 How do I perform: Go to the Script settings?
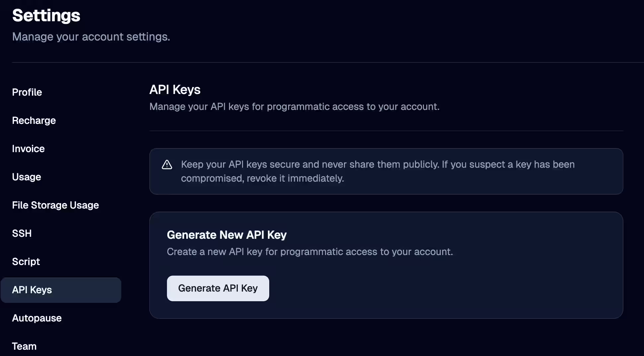(x=26, y=262)
